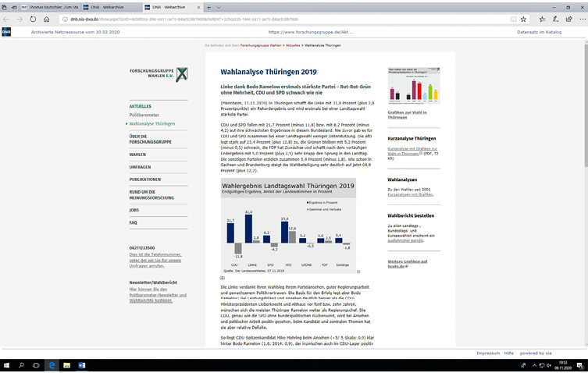Open Rund um die Meinungsforschung menu item

[151, 195]
